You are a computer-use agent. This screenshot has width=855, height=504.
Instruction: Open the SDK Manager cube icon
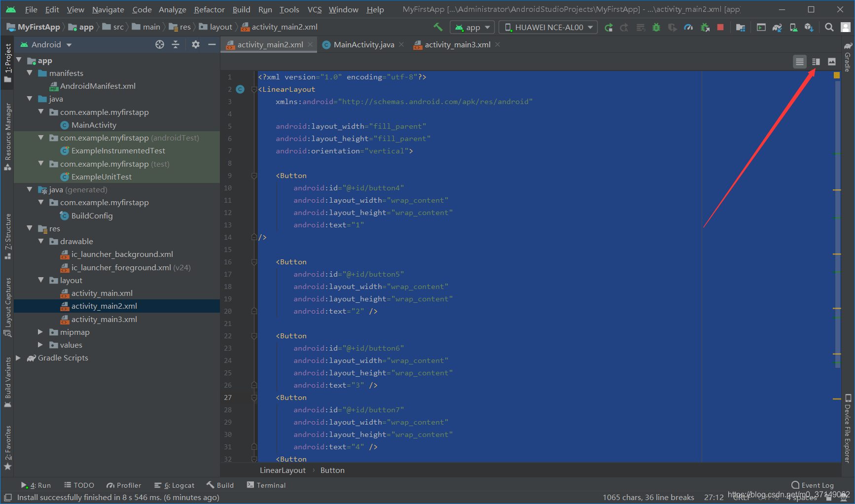(809, 28)
